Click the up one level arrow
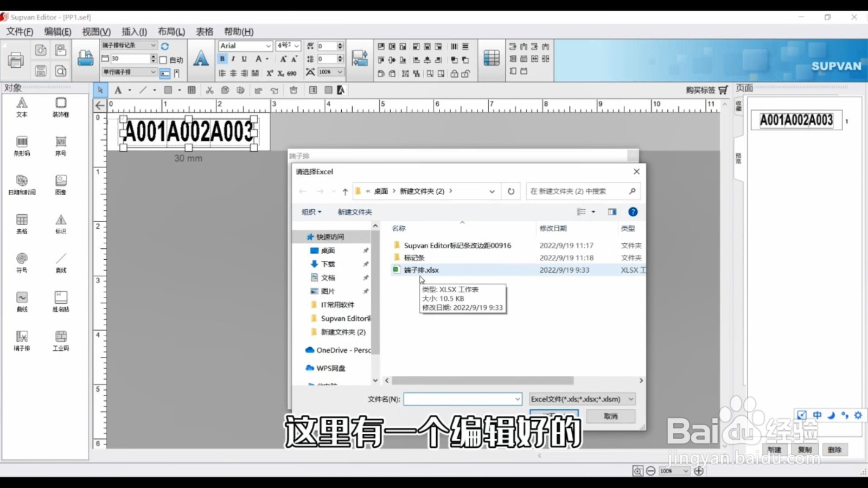868x488 pixels. pos(345,191)
